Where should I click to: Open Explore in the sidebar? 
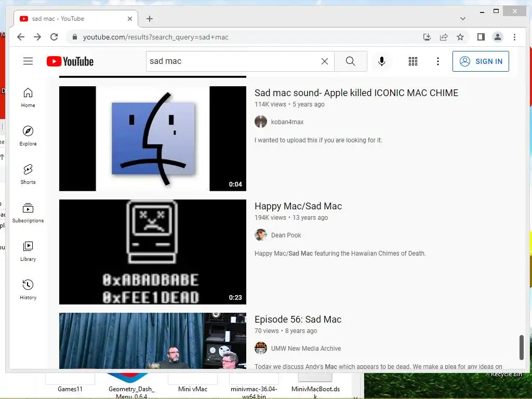(28, 136)
